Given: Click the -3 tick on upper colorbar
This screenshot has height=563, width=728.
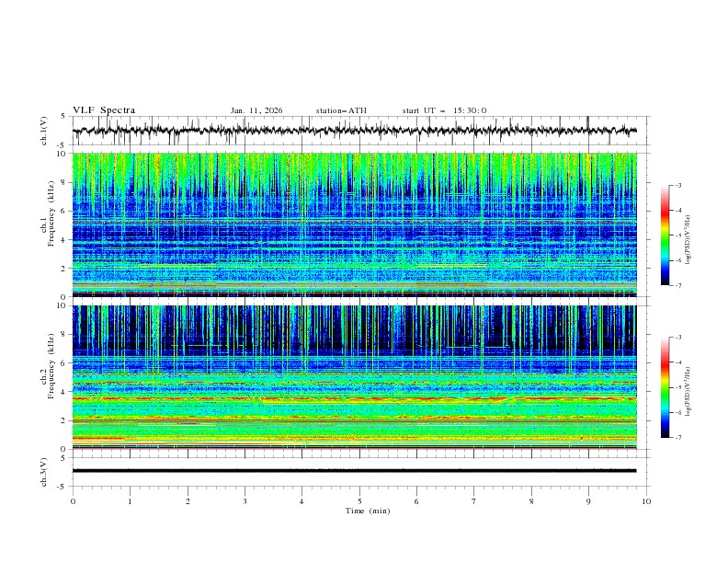Looking at the screenshot, I should (678, 186).
